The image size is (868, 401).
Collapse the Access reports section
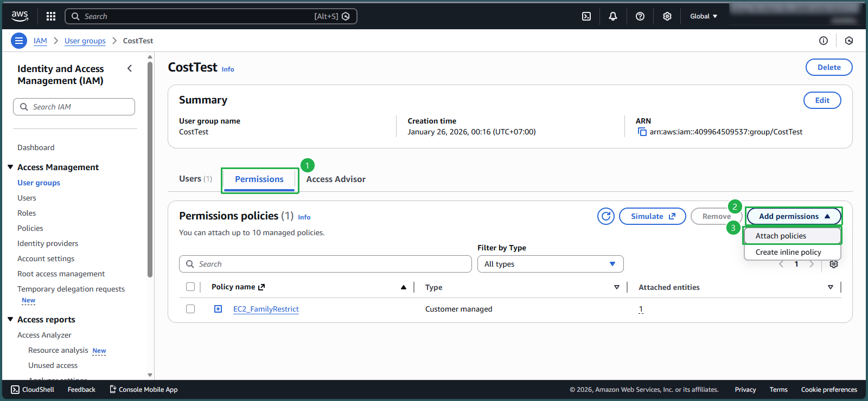[x=10, y=319]
